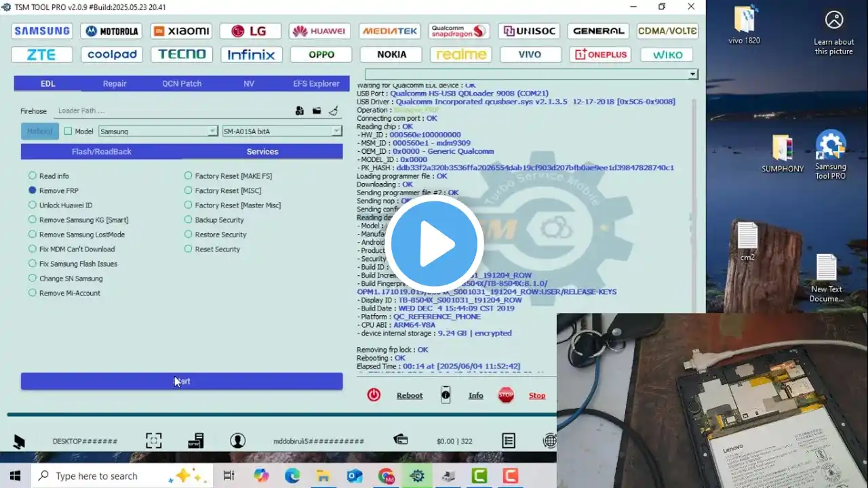The height and width of the screenshot is (488, 868).
Task: Click the credit card balance icon
Action: [401, 440]
